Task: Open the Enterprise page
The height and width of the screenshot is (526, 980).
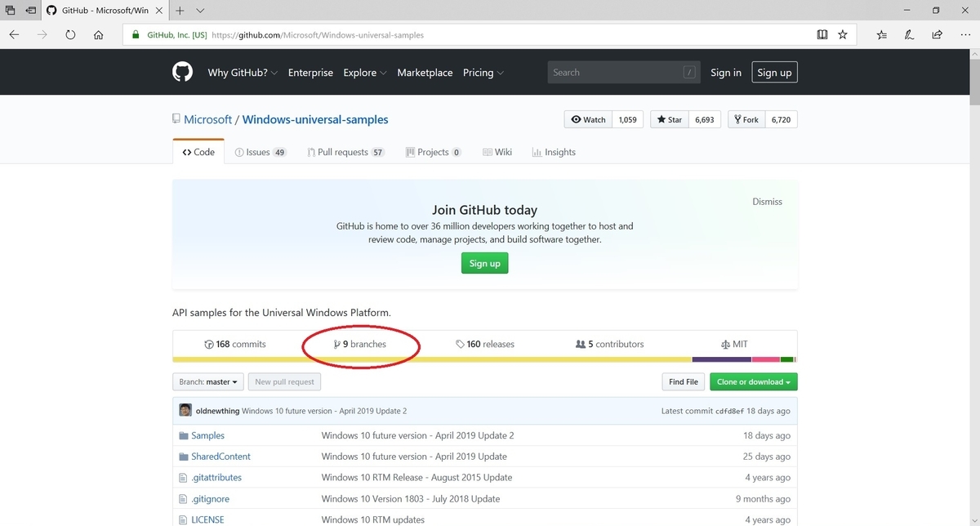Action: click(x=310, y=73)
